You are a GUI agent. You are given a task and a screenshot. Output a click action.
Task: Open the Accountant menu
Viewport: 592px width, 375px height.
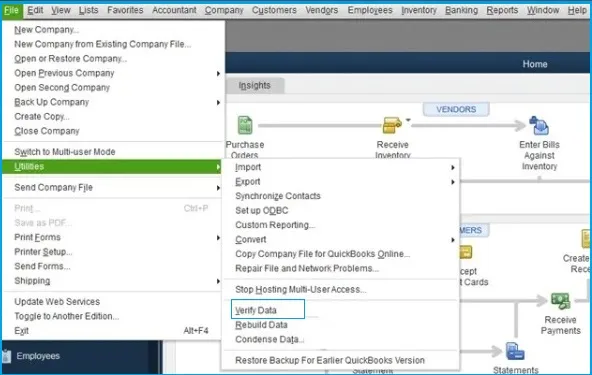point(174,10)
